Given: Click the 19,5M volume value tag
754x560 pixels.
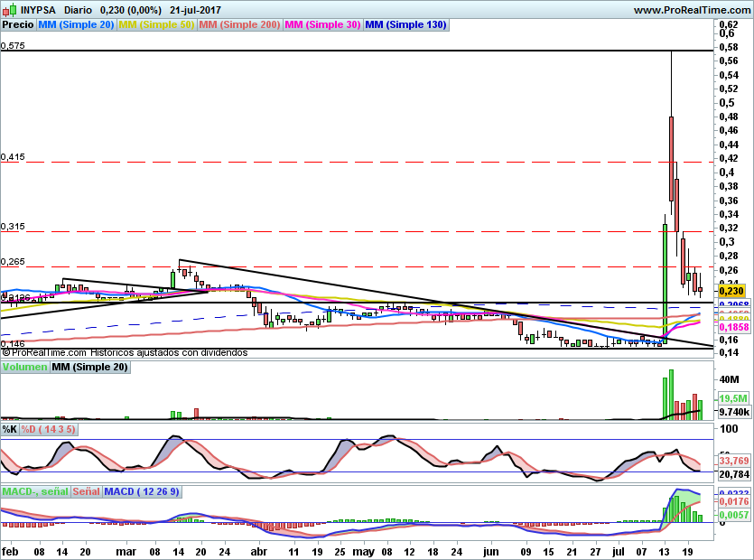Looking at the screenshot, I should pos(732,398).
